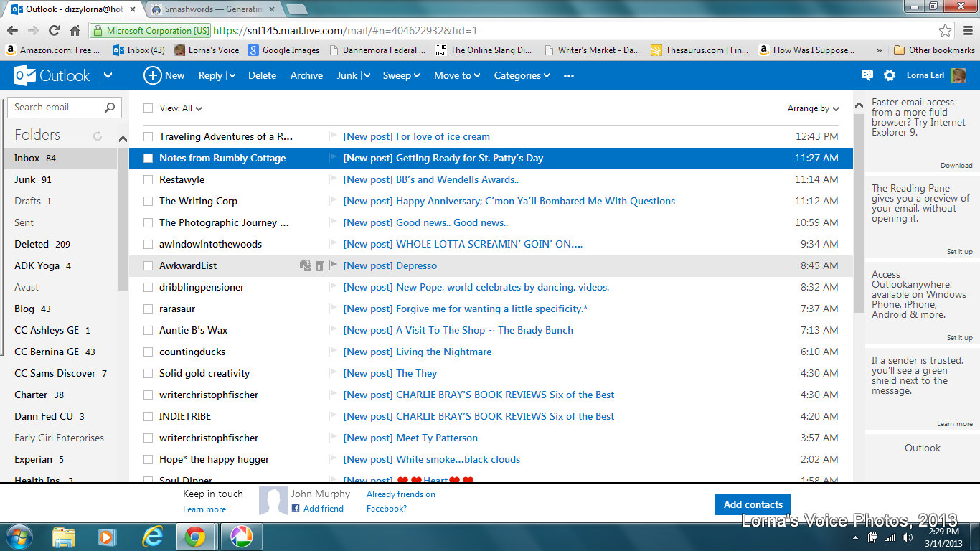Click the search magnifier icon
This screenshot has width=980, height=551.
click(109, 108)
